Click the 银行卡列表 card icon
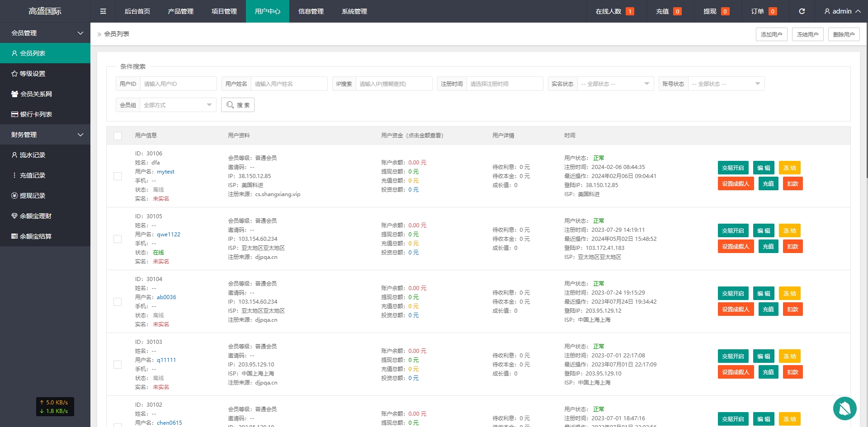868x427 pixels. [14, 114]
